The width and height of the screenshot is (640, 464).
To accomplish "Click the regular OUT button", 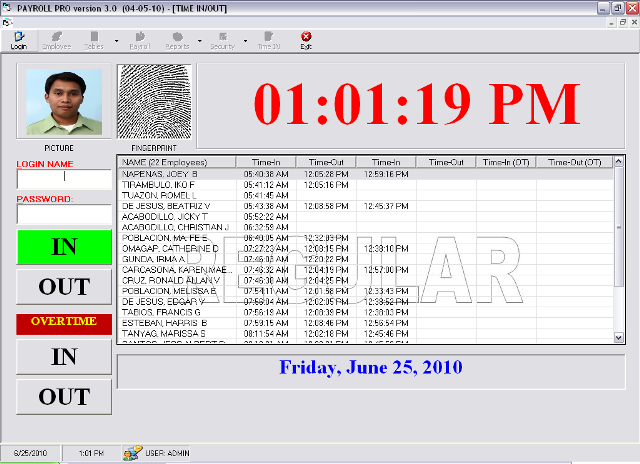I will point(64,286).
